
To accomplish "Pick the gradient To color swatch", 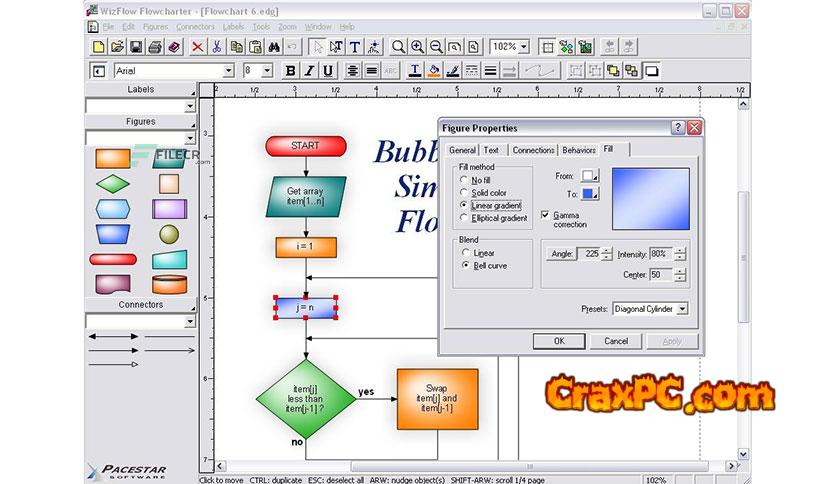I will click(589, 193).
